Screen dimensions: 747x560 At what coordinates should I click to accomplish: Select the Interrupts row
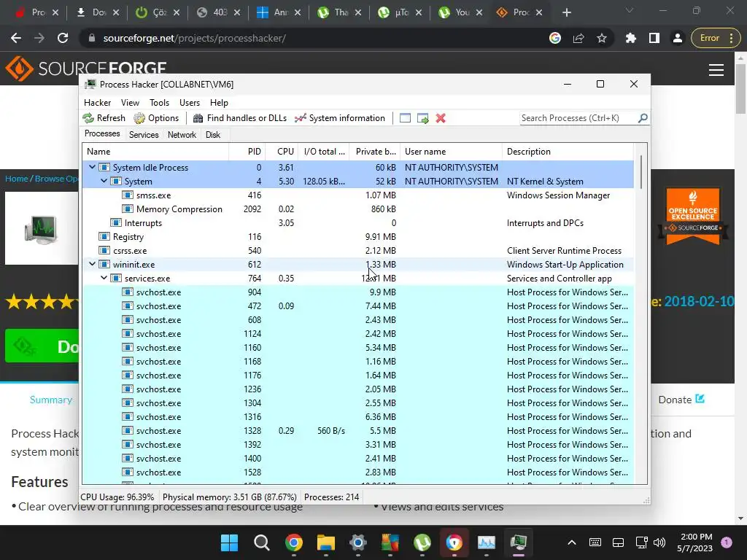click(x=358, y=223)
